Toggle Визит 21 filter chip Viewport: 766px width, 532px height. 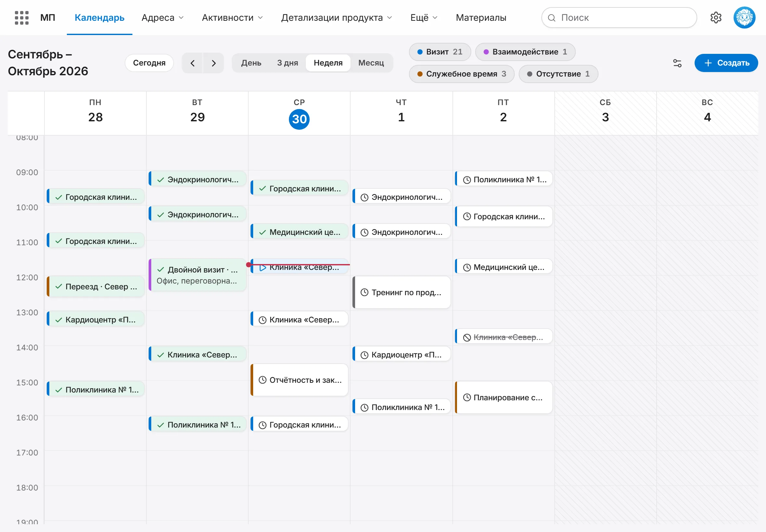click(439, 52)
